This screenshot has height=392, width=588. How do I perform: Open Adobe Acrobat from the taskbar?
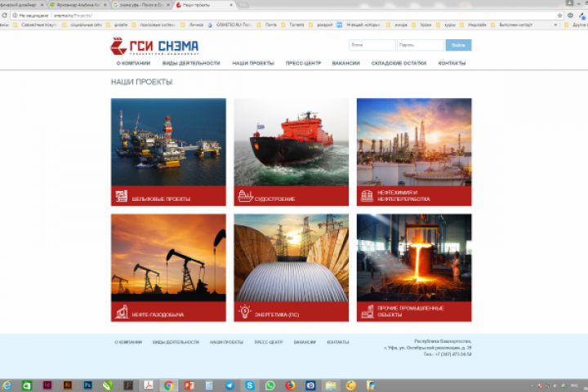(149, 385)
